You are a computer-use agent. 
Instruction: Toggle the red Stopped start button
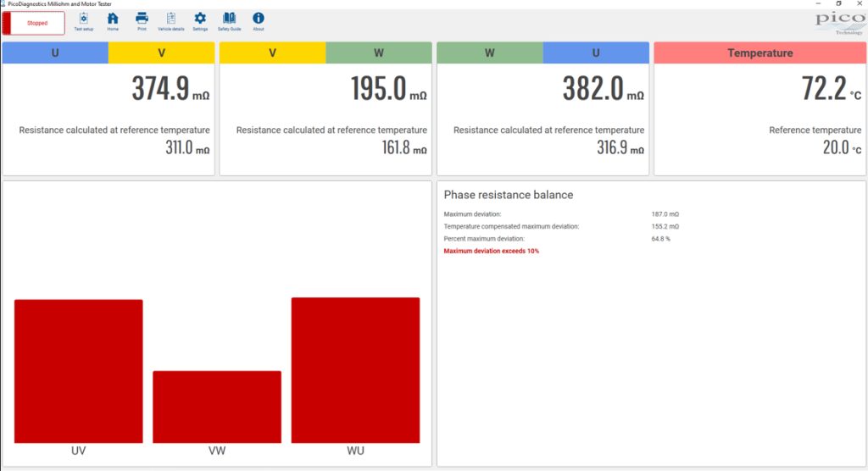(x=34, y=23)
